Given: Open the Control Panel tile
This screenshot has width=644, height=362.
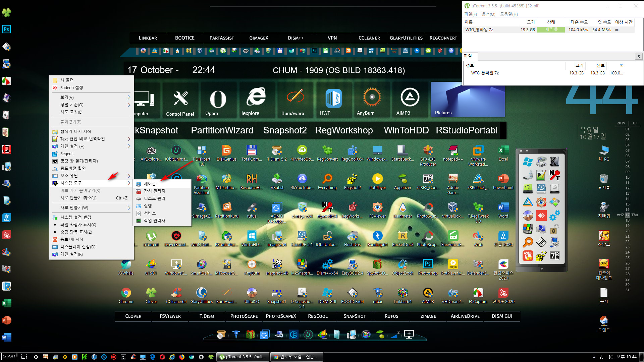Looking at the screenshot, I should 180,101.
